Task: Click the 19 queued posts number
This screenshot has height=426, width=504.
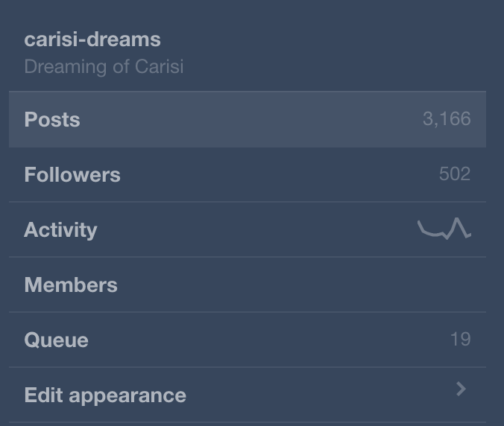Action: coord(460,340)
